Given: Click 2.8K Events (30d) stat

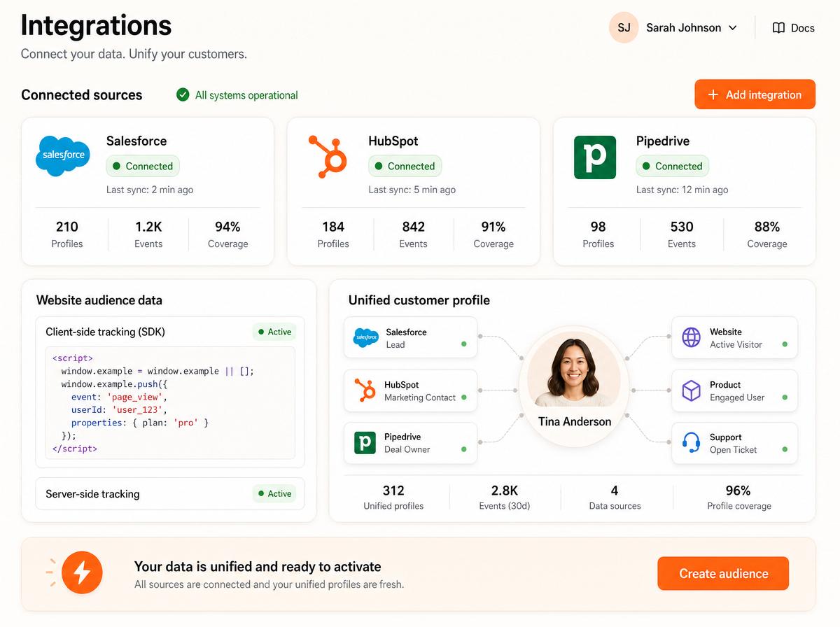Looking at the screenshot, I should pos(505,498).
